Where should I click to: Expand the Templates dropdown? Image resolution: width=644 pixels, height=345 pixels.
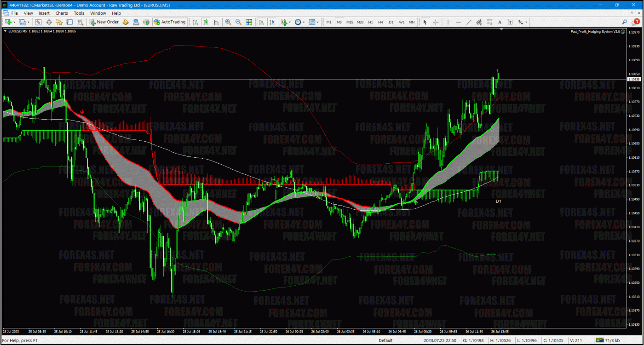coord(318,22)
